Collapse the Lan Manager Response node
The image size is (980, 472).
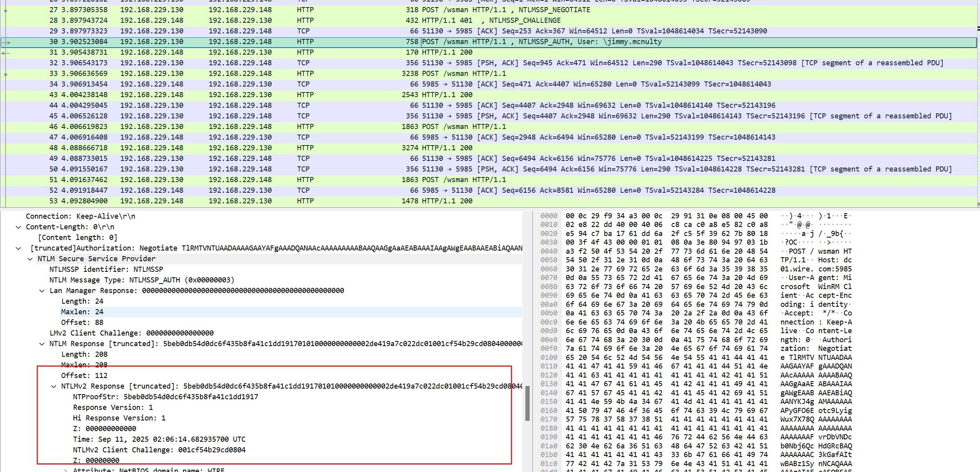[42, 291]
